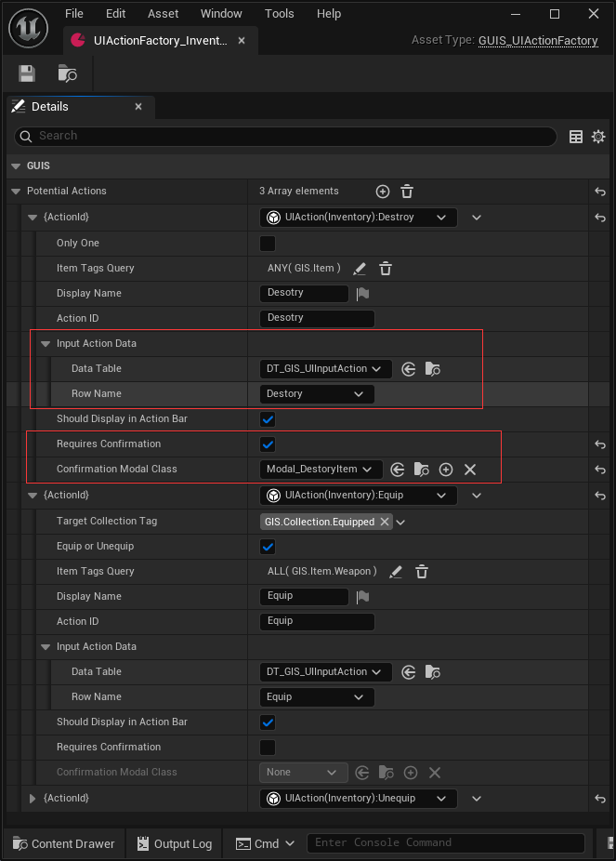Uncheck Equip's Should Display in Action Bar

(x=268, y=722)
